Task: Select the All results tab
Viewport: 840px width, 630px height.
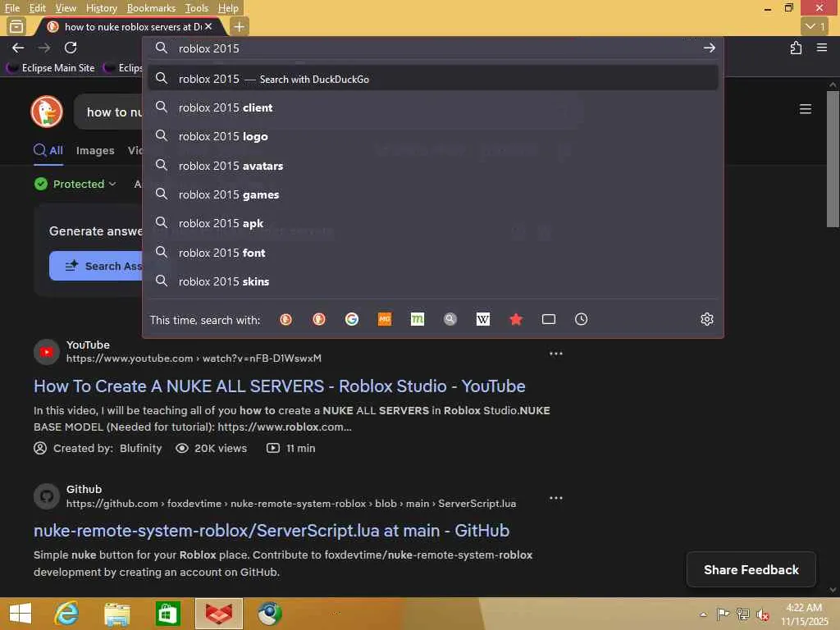Action: [48, 151]
